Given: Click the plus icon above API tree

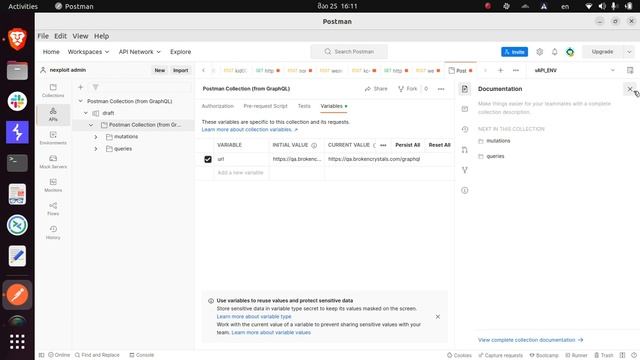Looking at the screenshot, I should pos(80,87).
